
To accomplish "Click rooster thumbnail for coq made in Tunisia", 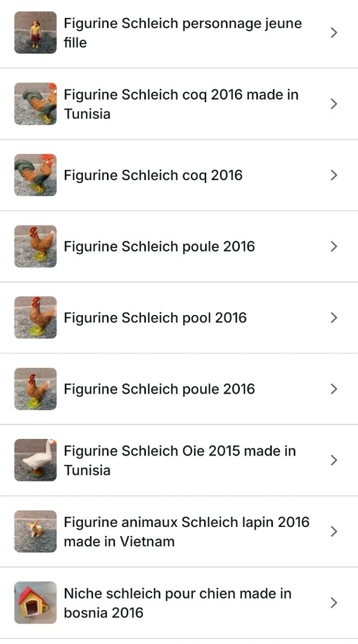I will 35,104.
